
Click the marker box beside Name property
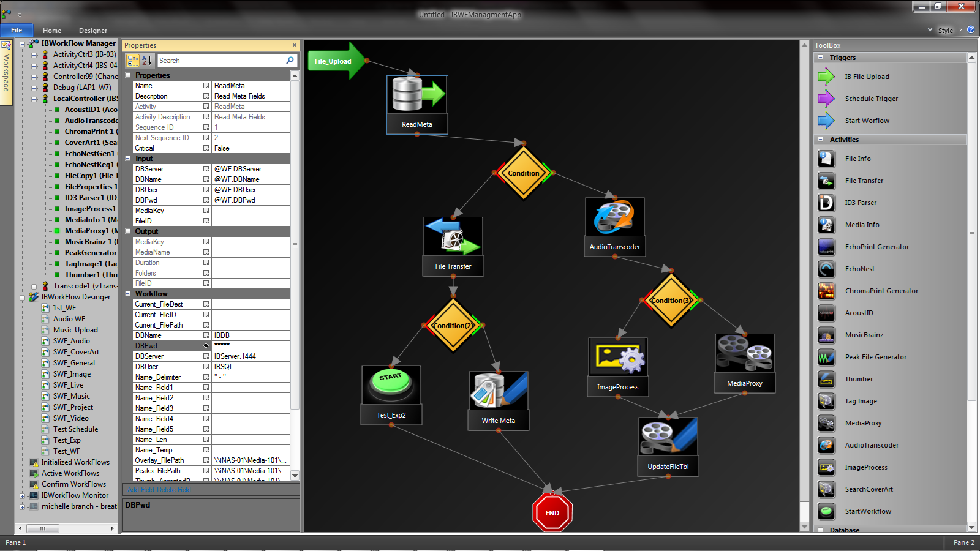click(206, 86)
